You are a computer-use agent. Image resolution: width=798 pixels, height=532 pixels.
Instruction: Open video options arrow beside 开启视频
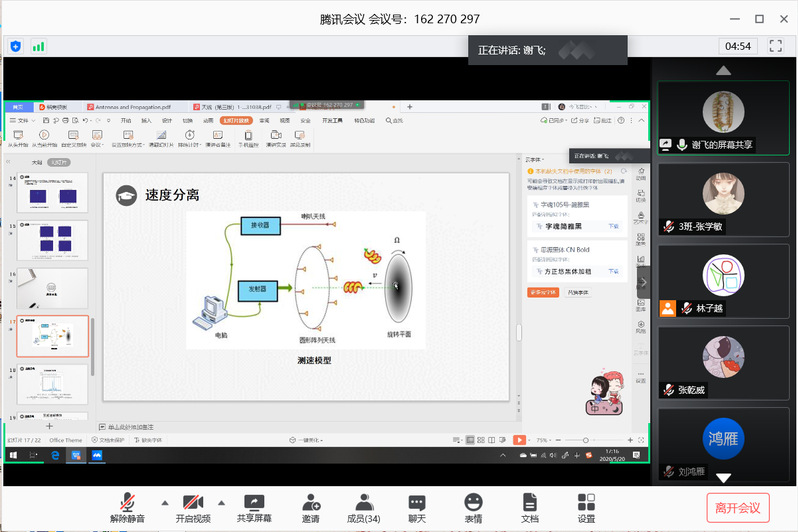pos(221,502)
